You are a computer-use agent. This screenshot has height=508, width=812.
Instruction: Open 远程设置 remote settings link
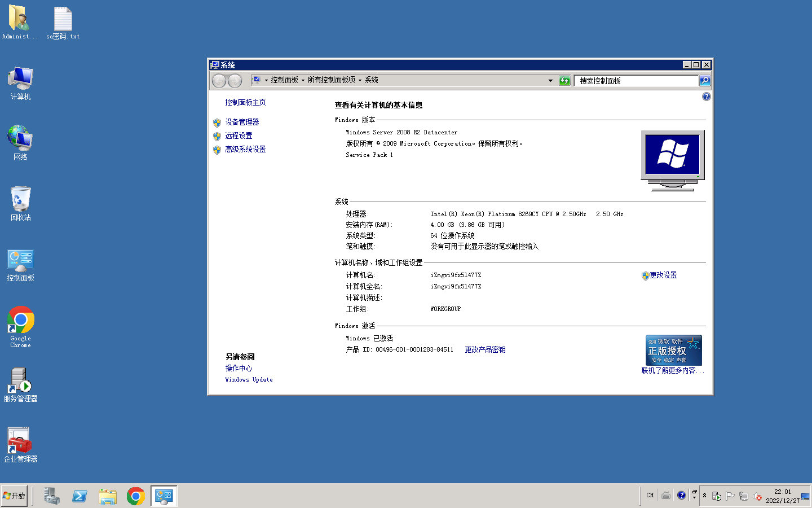239,135
